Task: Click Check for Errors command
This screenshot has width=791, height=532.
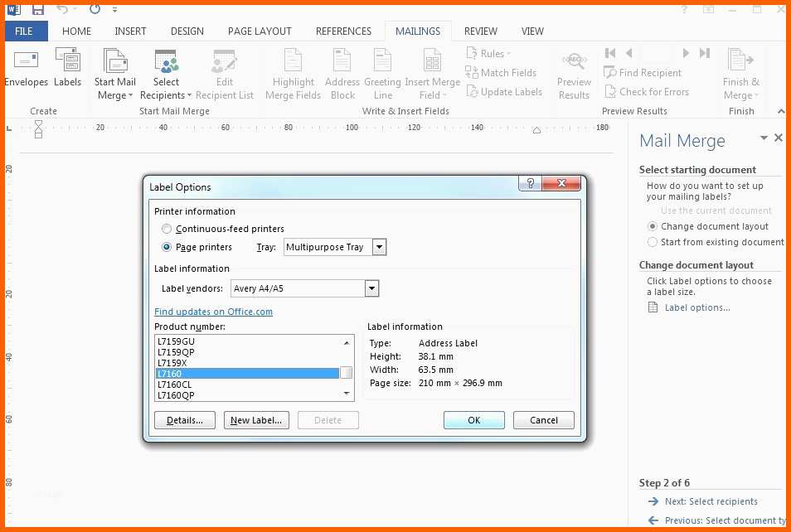Action: (x=646, y=92)
